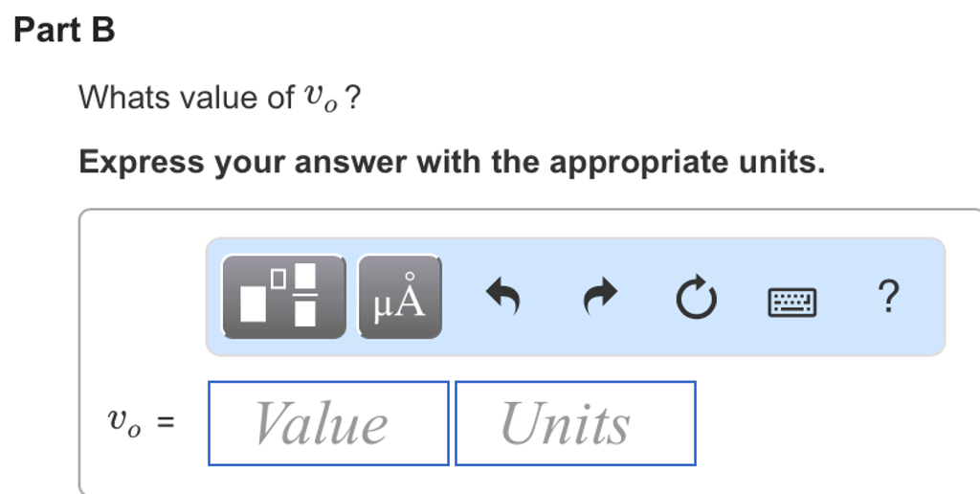Click the 'Express your answer' instruction text
The width and height of the screenshot is (980, 494).
[x=451, y=162]
